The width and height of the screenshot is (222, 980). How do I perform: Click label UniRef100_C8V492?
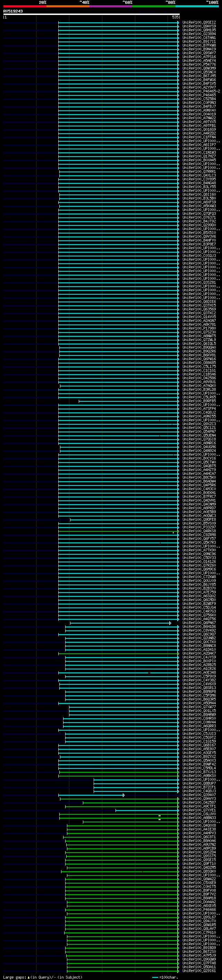199,630
